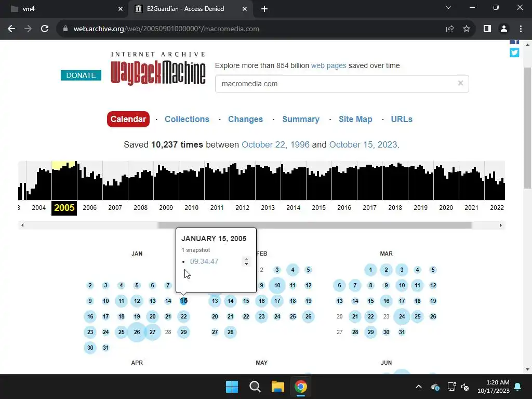Click the network tray icon

click(451, 387)
